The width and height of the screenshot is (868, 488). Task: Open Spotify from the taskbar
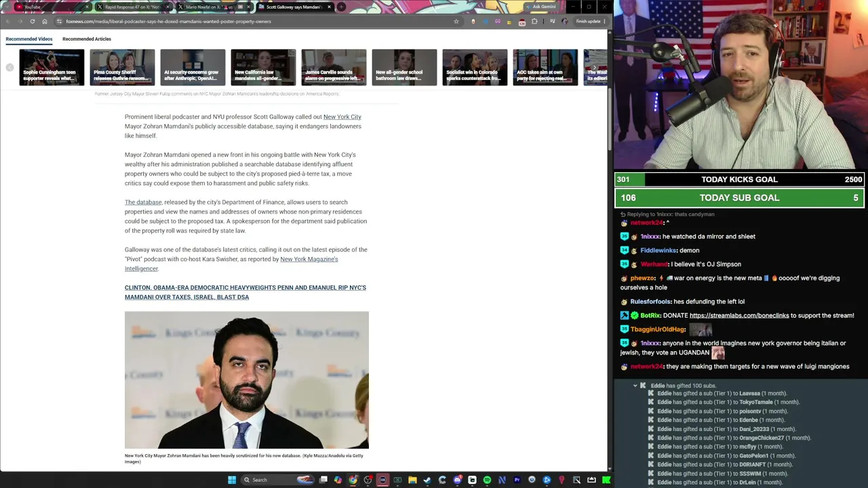(x=487, y=480)
